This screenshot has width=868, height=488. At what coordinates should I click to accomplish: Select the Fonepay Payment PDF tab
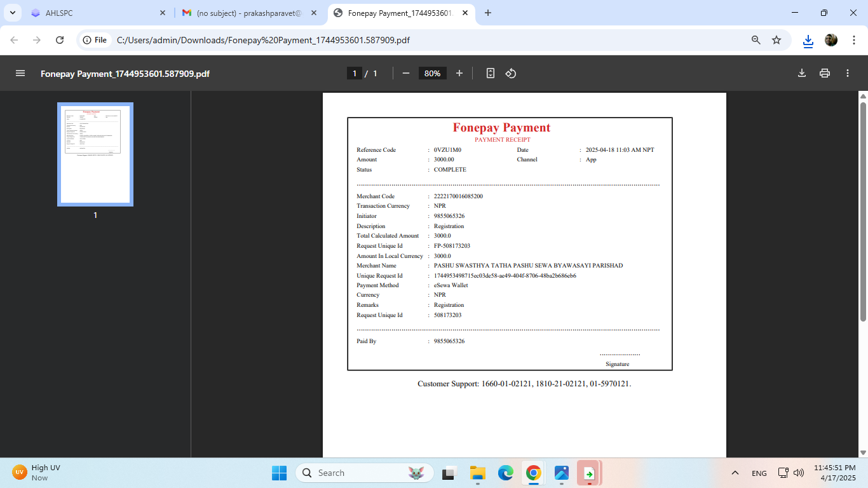[401, 13]
